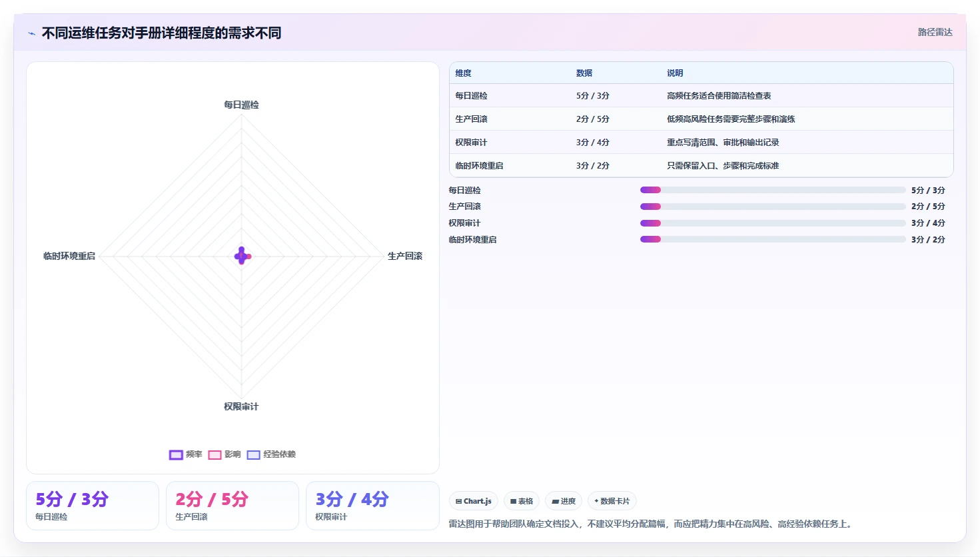Click the 每日巡检 label left of its progress bar
The image size is (980, 557).
(x=464, y=191)
